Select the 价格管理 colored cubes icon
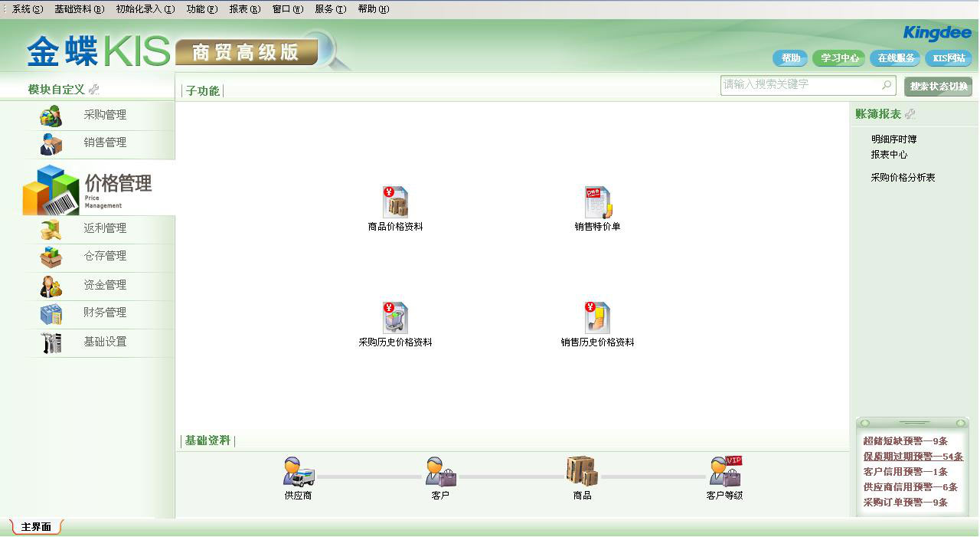 tap(51, 190)
